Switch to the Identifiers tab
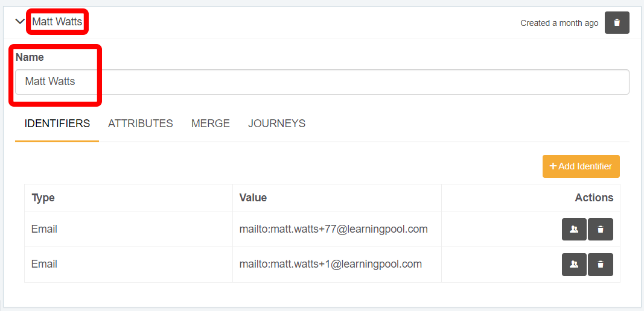Screen dimensions: 644x311 click(57, 124)
